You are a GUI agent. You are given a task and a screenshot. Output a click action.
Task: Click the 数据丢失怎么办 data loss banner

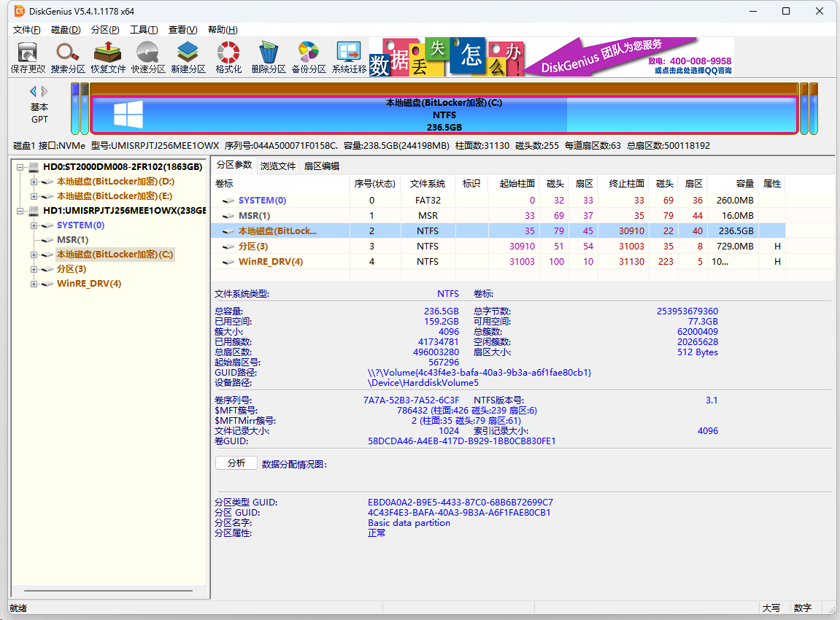(x=446, y=56)
